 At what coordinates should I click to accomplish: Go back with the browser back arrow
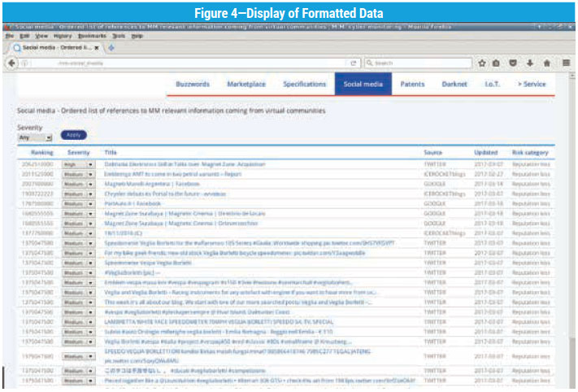pyautogui.click(x=12, y=63)
